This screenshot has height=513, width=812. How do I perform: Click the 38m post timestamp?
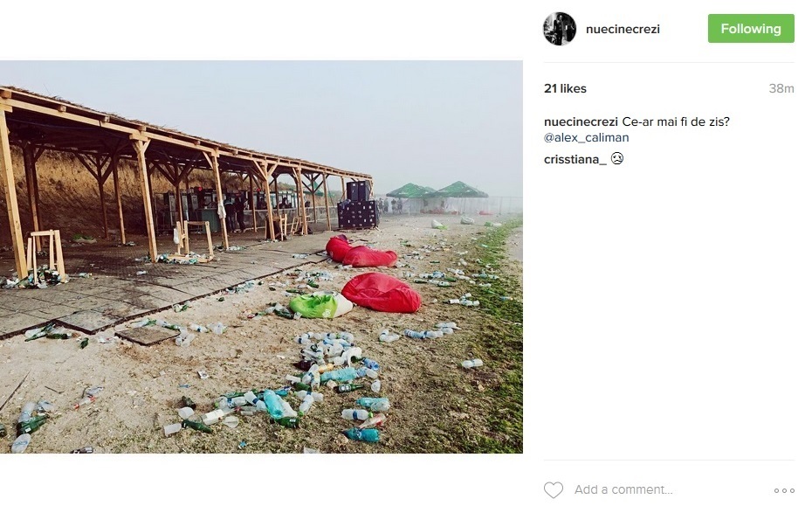[x=781, y=88]
